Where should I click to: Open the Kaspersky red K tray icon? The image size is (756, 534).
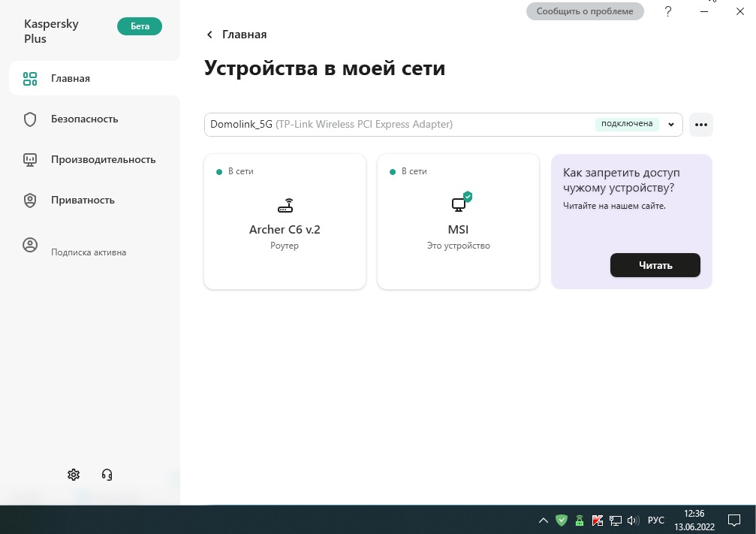pyautogui.click(x=597, y=520)
